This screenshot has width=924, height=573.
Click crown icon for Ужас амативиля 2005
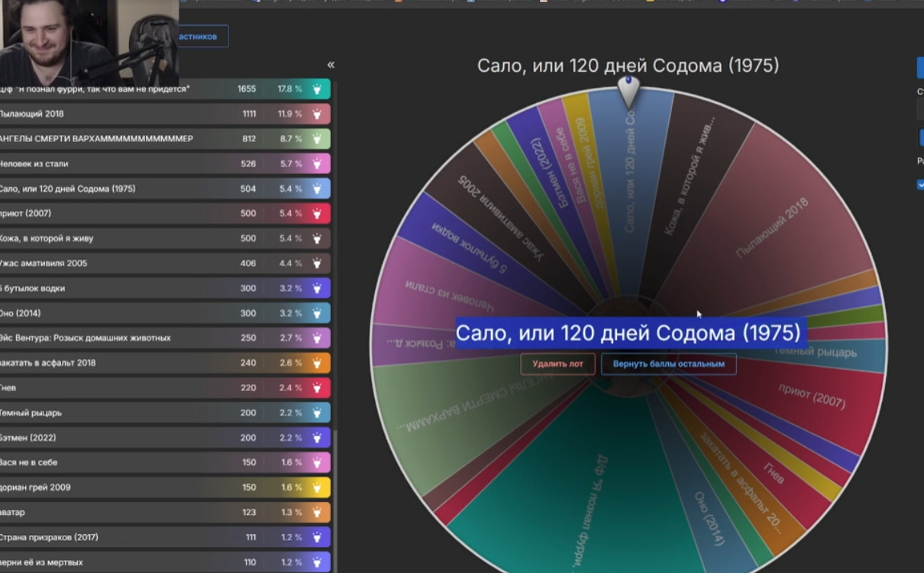(317, 263)
